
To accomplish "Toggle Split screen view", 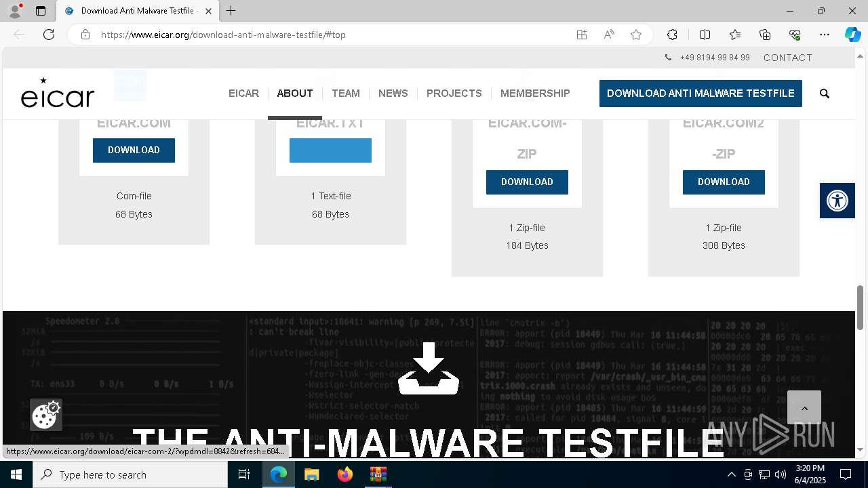I will click(x=705, y=35).
